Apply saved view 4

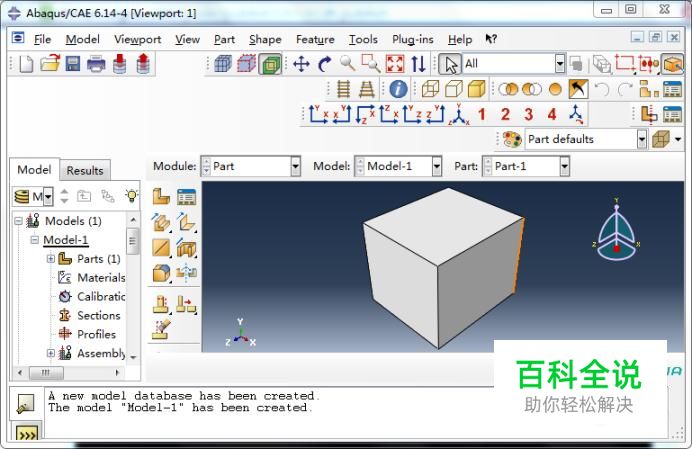tap(552, 114)
